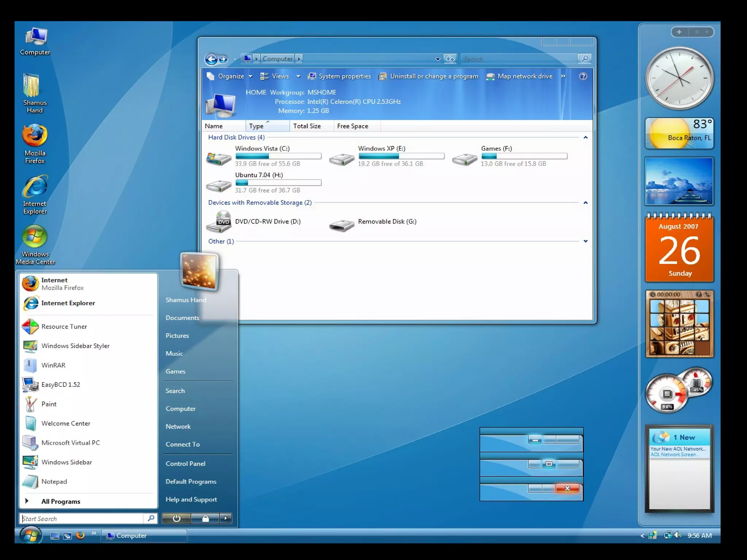Launch Resource Tuner from Start menu
The height and width of the screenshot is (560, 747).
pyautogui.click(x=64, y=327)
